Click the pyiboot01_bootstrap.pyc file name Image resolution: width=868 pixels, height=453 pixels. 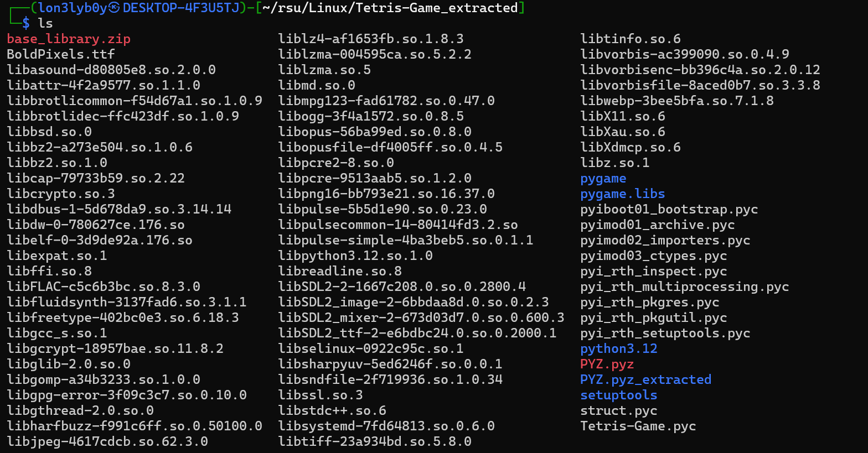(x=669, y=210)
